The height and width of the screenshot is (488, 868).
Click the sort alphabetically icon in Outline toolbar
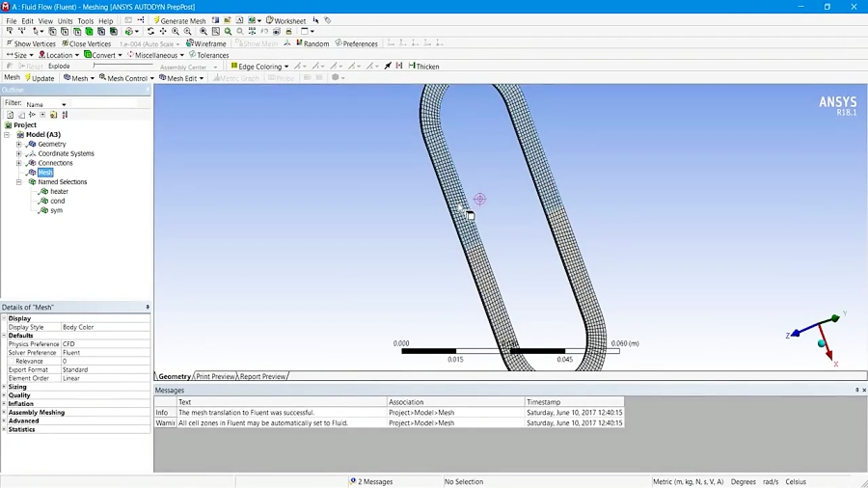(65, 115)
